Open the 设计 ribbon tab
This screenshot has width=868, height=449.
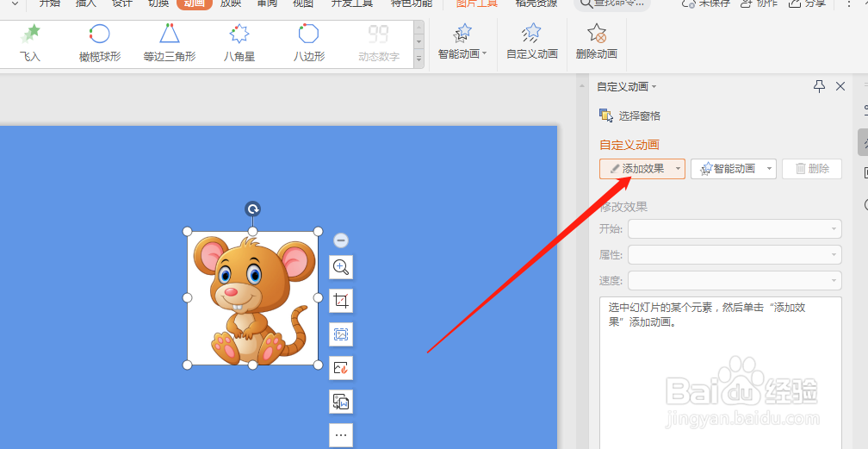coord(121,3)
